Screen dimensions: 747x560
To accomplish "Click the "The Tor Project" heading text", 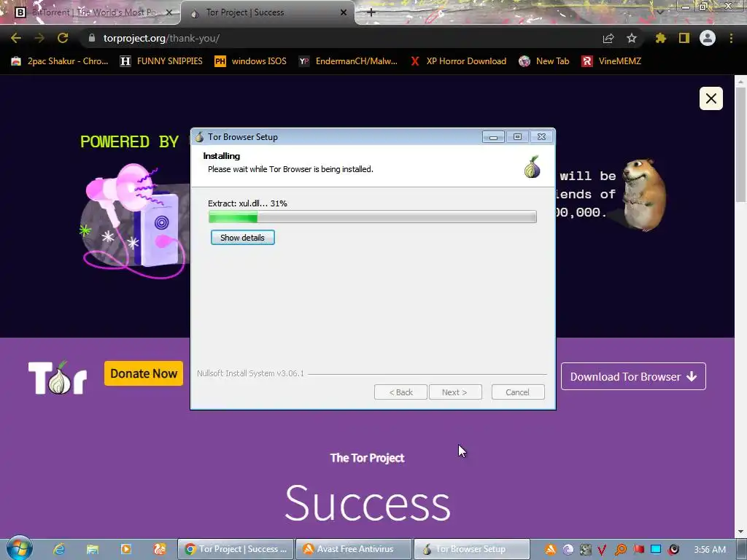I will (368, 458).
